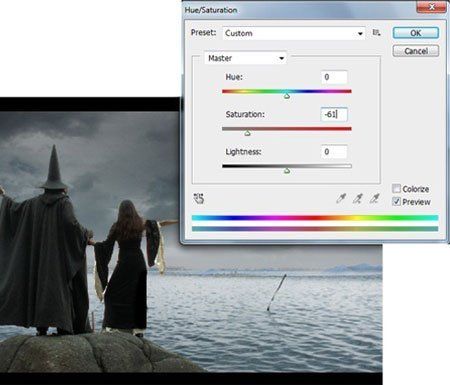450x385 pixels.
Task: Close the Hue/Saturation dialog
Action: [431, 6]
